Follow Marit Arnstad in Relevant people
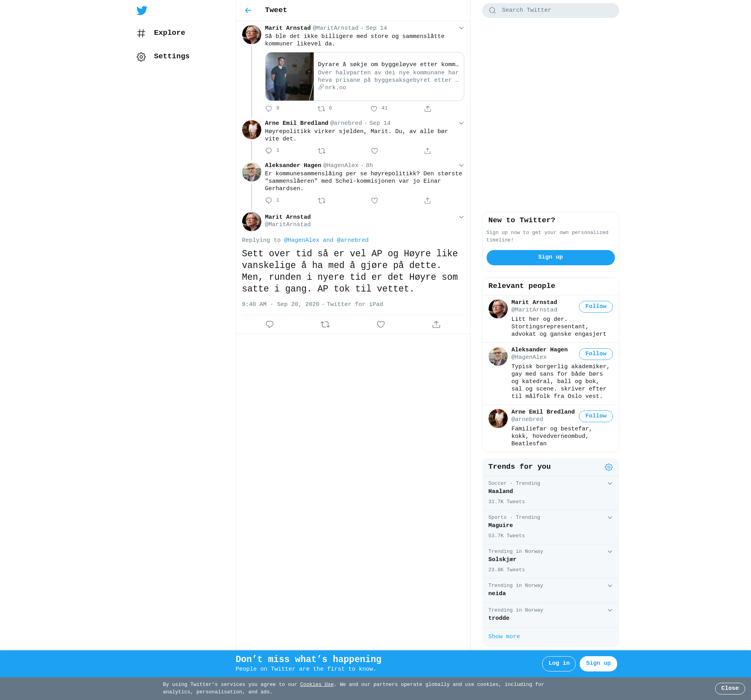The height and width of the screenshot is (700, 751). tap(595, 306)
